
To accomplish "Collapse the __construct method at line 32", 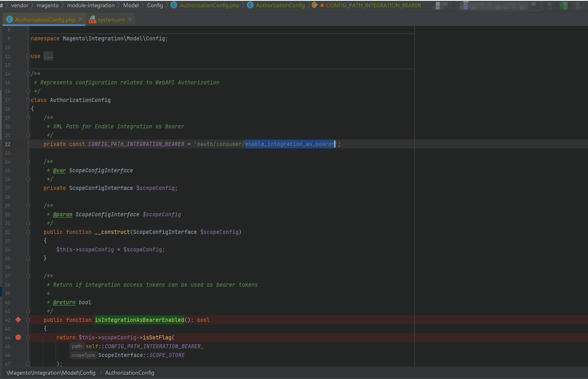I will pyautogui.click(x=28, y=232).
